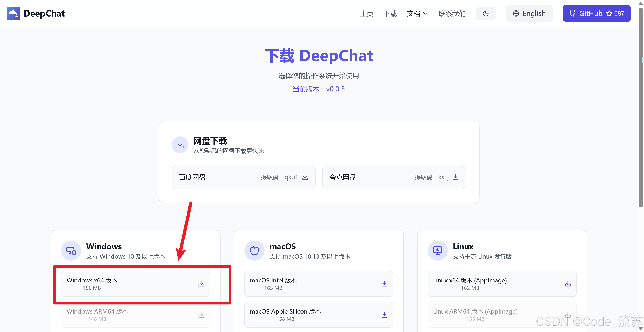
Task: Click the page vertical scrollbar
Action: click(x=640, y=108)
